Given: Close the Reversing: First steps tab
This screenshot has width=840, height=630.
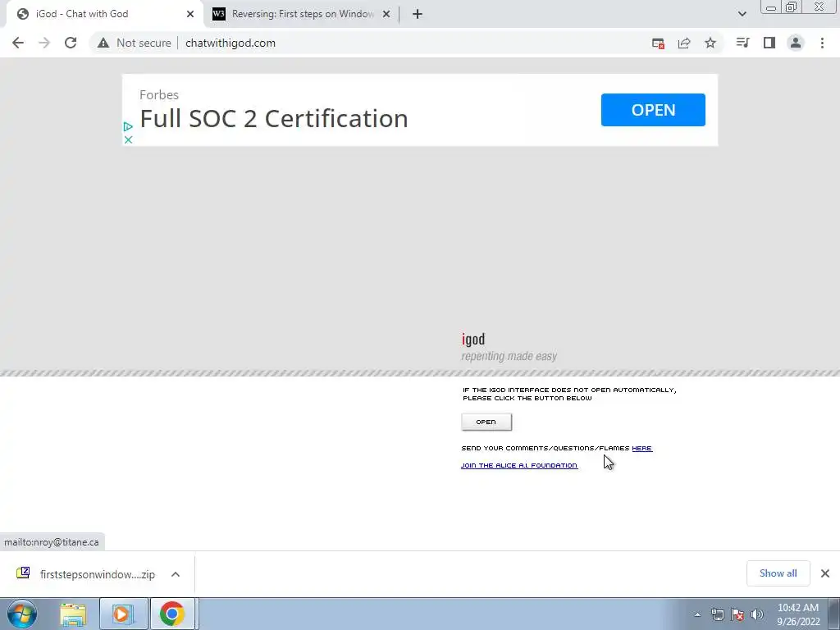Looking at the screenshot, I should coord(386,14).
